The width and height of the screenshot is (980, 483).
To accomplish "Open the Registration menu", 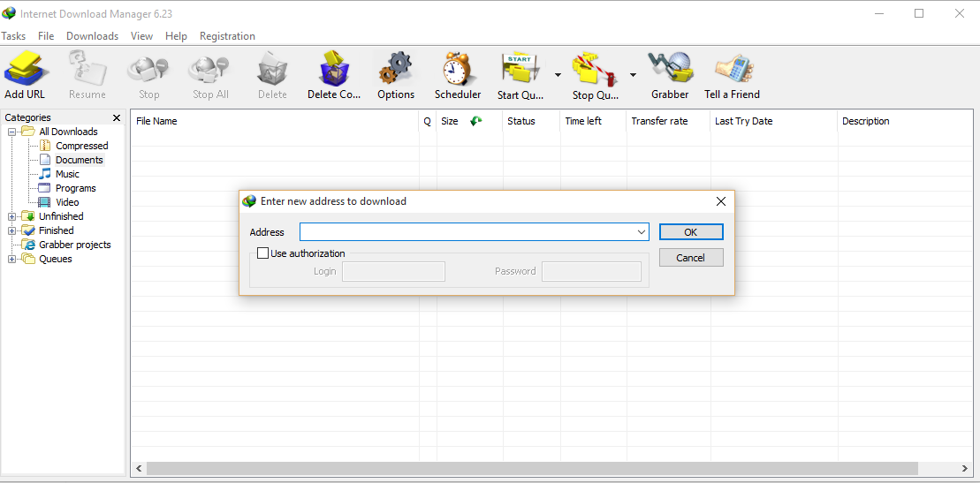I will click(x=227, y=36).
